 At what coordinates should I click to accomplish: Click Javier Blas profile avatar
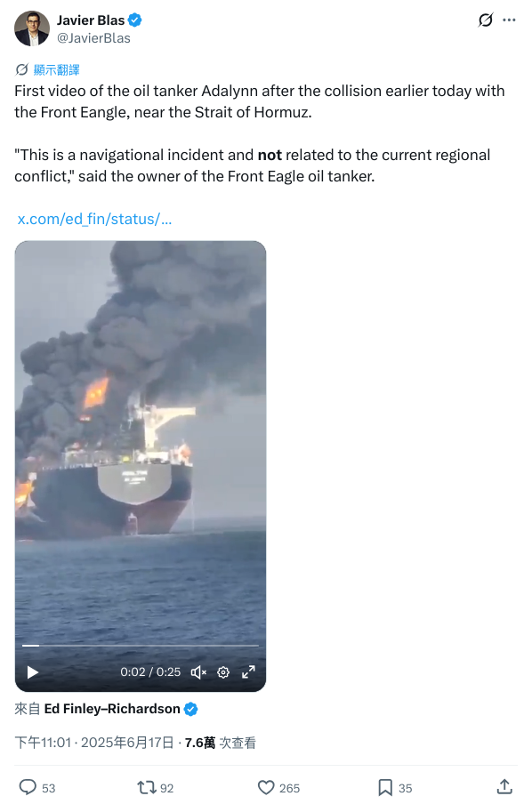click(32, 28)
